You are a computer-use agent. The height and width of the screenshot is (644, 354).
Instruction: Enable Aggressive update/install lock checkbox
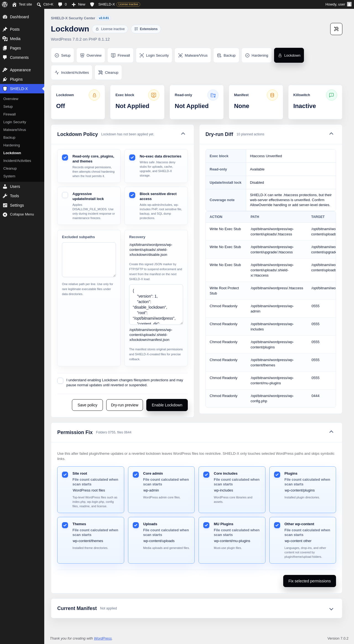click(x=65, y=195)
